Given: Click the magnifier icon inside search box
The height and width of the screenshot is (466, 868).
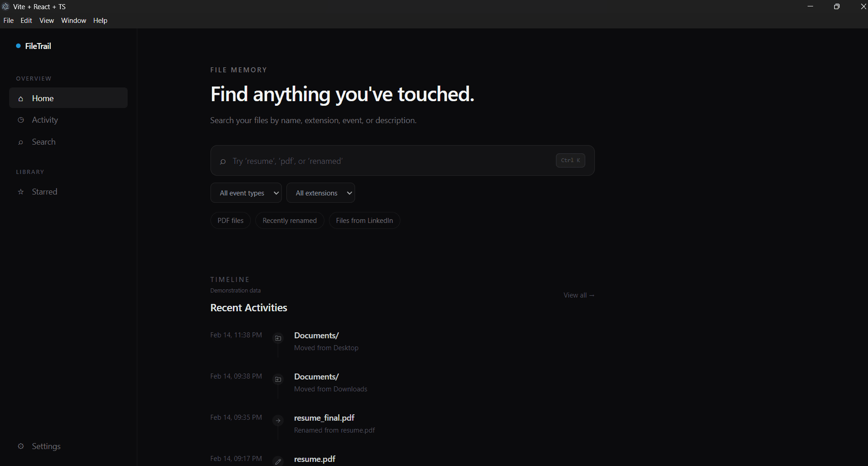Looking at the screenshot, I should (x=223, y=162).
